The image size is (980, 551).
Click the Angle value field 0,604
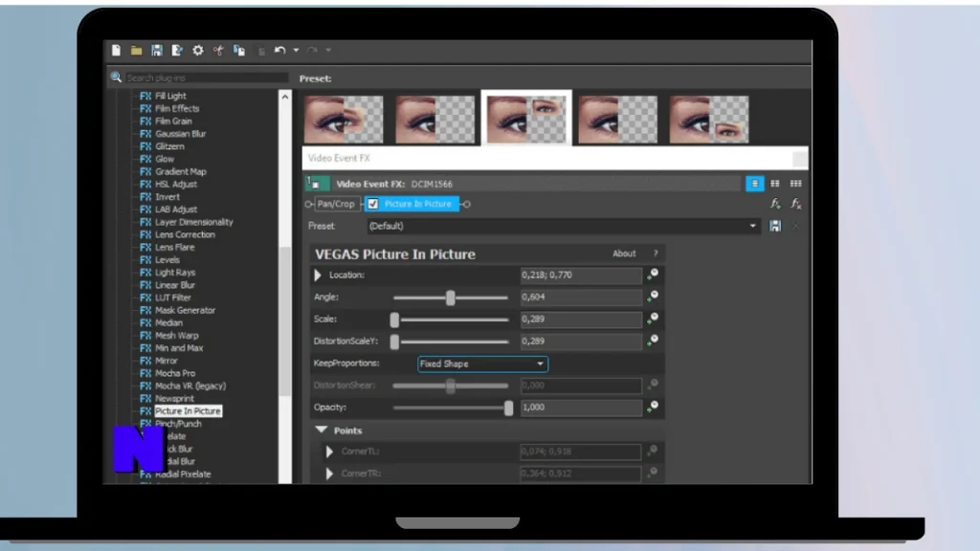(581, 298)
